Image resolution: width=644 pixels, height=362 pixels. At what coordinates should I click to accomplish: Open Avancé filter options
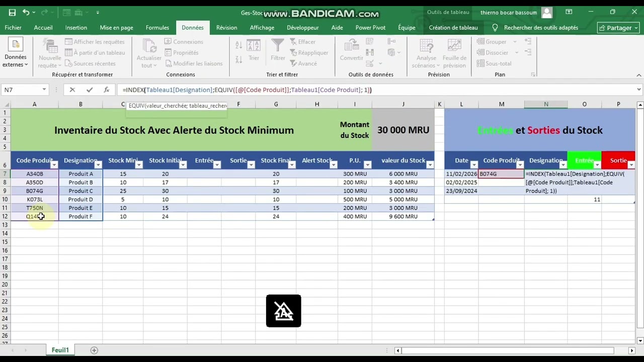[303, 64]
